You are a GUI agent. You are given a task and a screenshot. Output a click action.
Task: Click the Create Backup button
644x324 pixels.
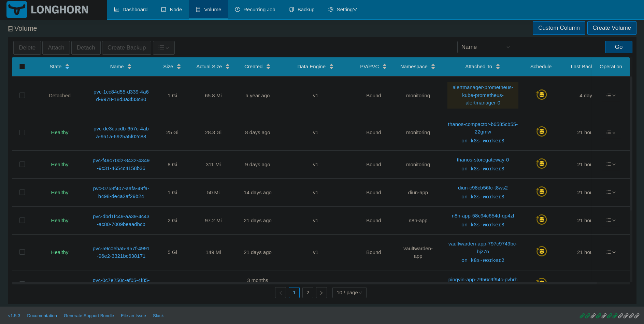coord(127,48)
